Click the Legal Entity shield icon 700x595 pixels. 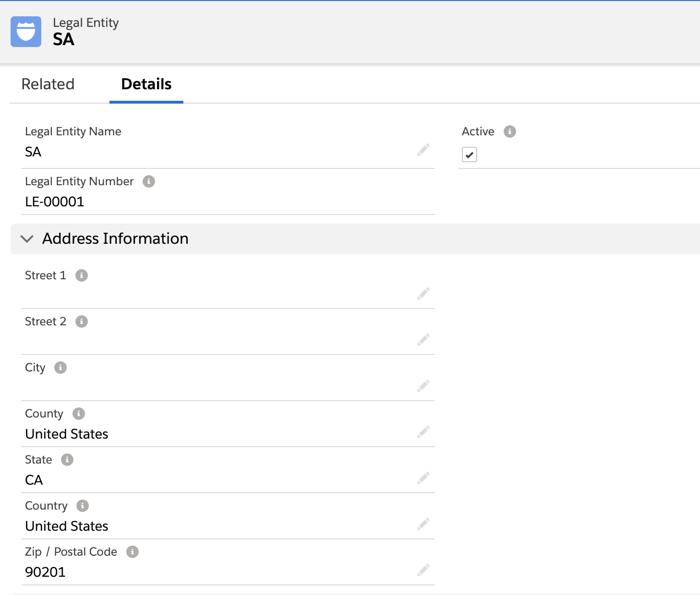26,32
